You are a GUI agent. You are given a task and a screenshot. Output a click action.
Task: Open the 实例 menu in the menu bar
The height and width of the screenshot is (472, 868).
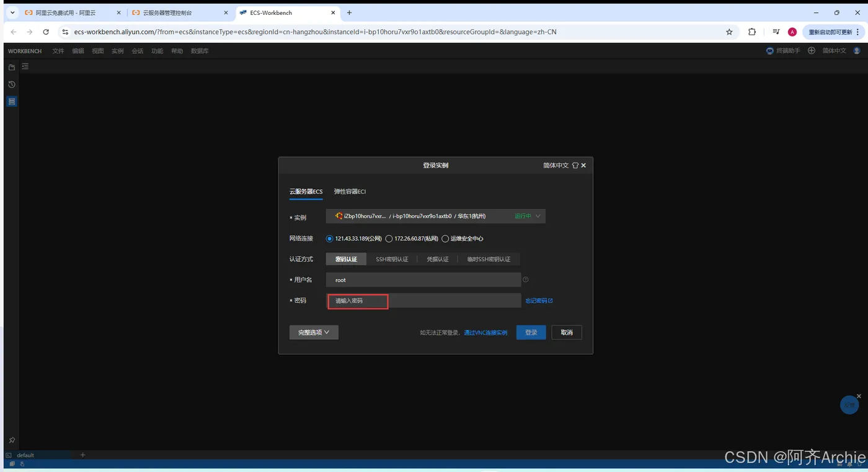tap(118, 51)
